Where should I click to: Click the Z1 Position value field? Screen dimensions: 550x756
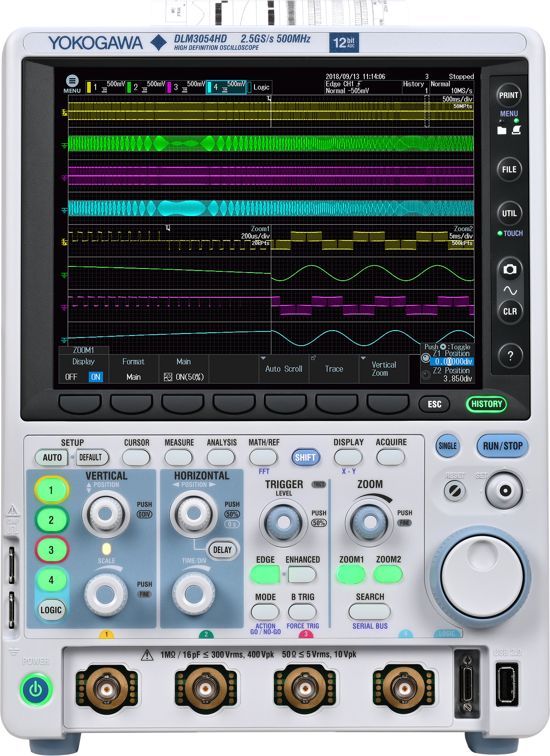[452, 361]
